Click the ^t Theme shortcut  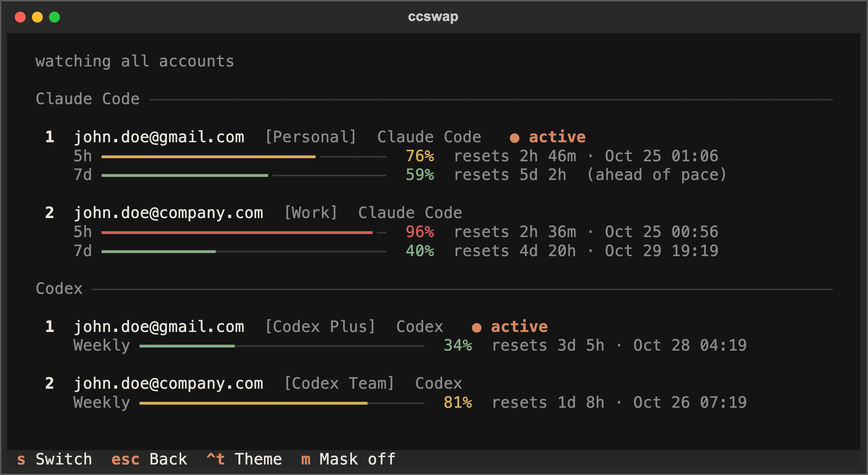point(244,459)
